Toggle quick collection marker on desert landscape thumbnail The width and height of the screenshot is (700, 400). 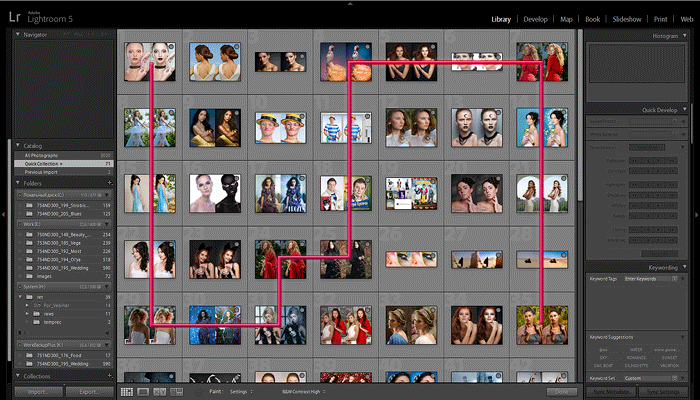[498, 254]
